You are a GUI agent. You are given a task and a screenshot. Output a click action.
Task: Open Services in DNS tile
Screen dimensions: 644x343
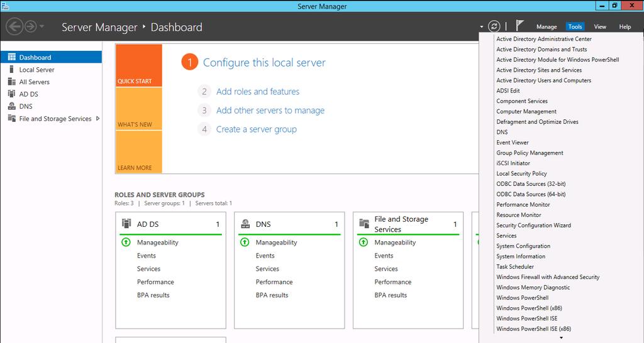(267, 269)
